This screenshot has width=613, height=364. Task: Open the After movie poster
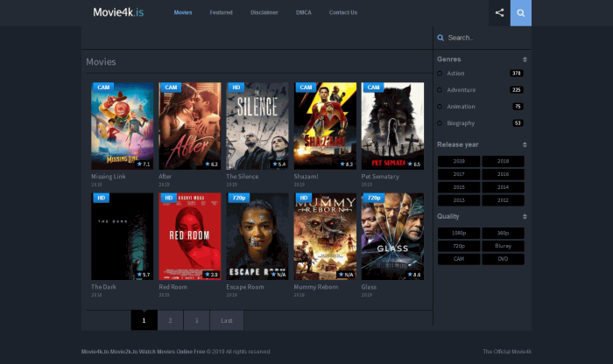click(190, 126)
